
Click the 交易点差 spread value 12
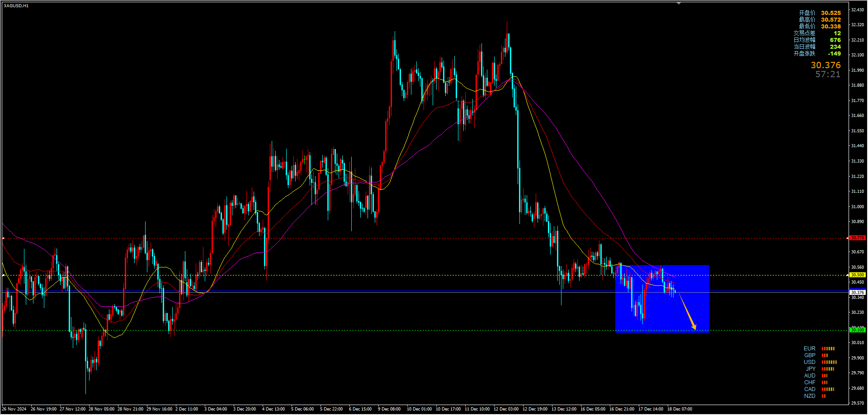837,33
